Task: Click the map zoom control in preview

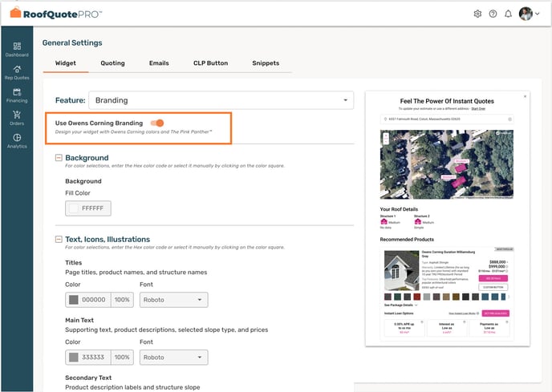Action: pos(386,138)
